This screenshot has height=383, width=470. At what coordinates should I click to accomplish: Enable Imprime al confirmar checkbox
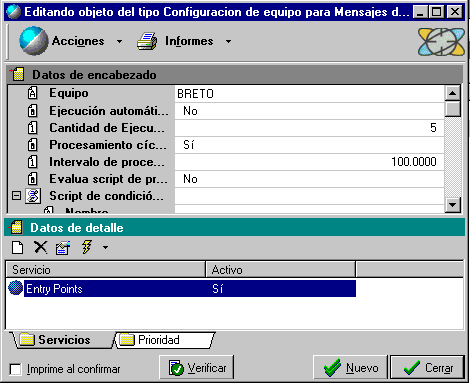click(x=15, y=369)
